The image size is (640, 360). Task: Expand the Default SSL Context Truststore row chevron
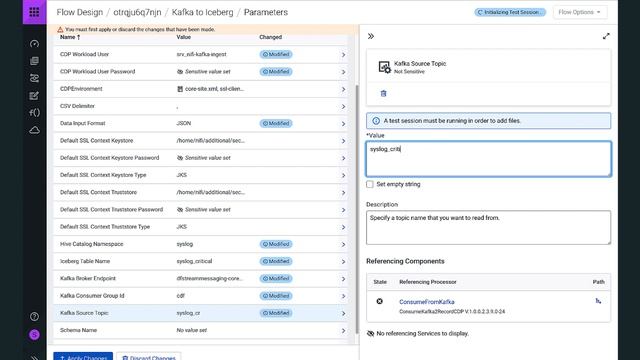click(x=343, y=193)
